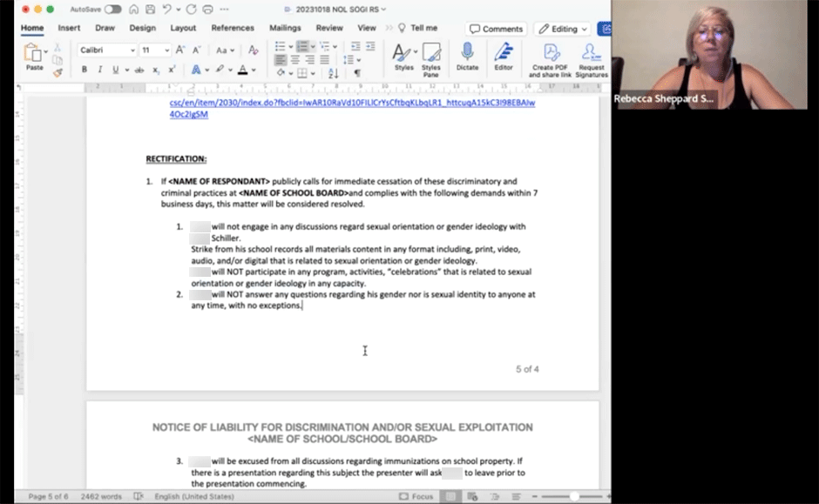Open the Change Case Aa dropdown

pyautogui.click(x=225, y=50)
